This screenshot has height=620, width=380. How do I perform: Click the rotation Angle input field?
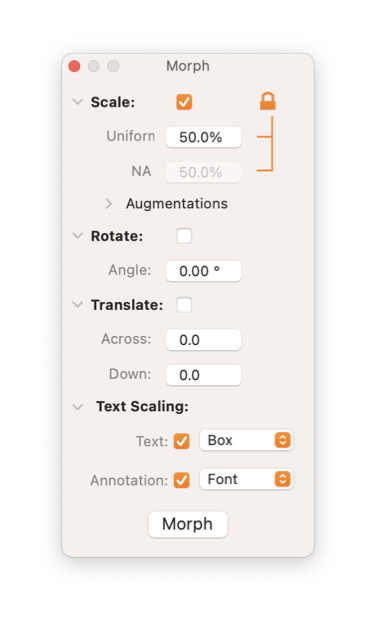(x=204, y=271)
